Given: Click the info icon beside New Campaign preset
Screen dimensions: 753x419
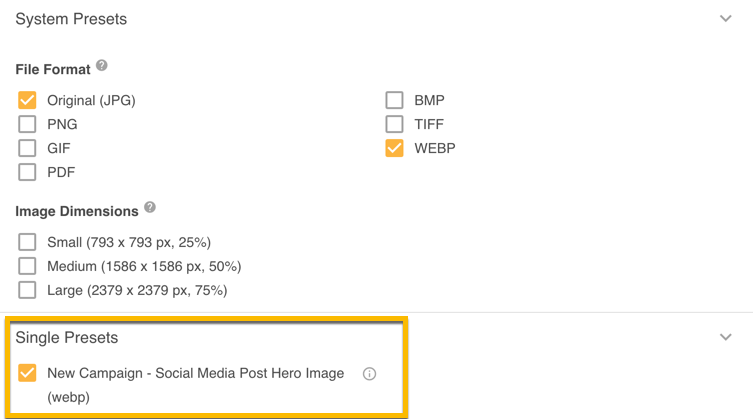Looking at the screenshot, I should pos(370,374).
